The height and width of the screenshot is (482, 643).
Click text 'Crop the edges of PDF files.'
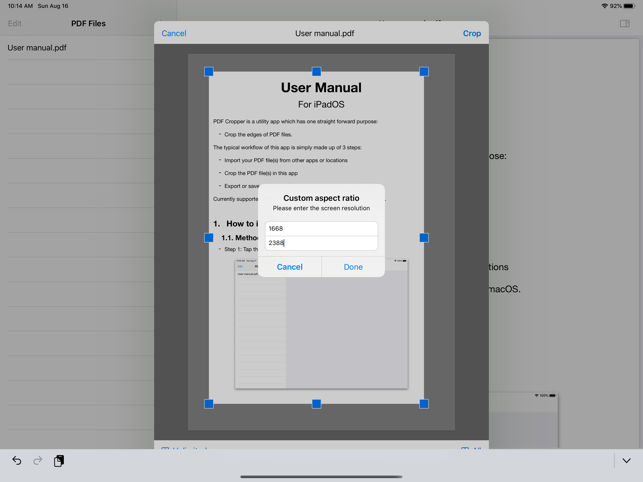click(x=258, y=135)
